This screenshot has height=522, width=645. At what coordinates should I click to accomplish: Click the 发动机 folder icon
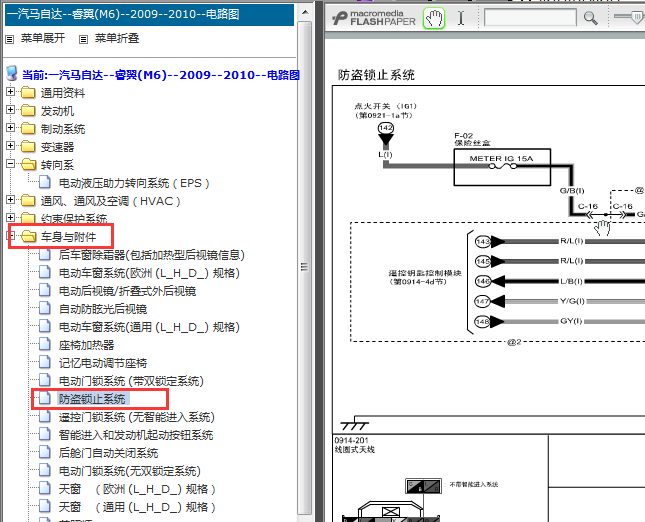[x=28, y=110]
